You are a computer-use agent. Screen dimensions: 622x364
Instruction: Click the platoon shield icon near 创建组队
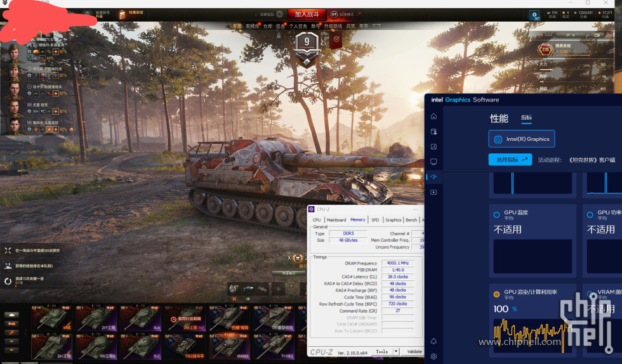pyautogui.click(x=280, y=15)
